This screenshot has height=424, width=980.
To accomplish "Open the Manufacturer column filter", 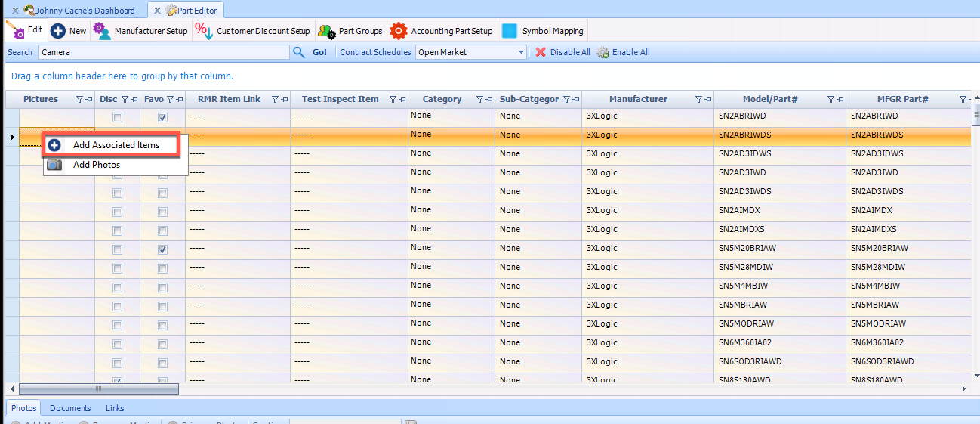I will (x=698, y=100).
